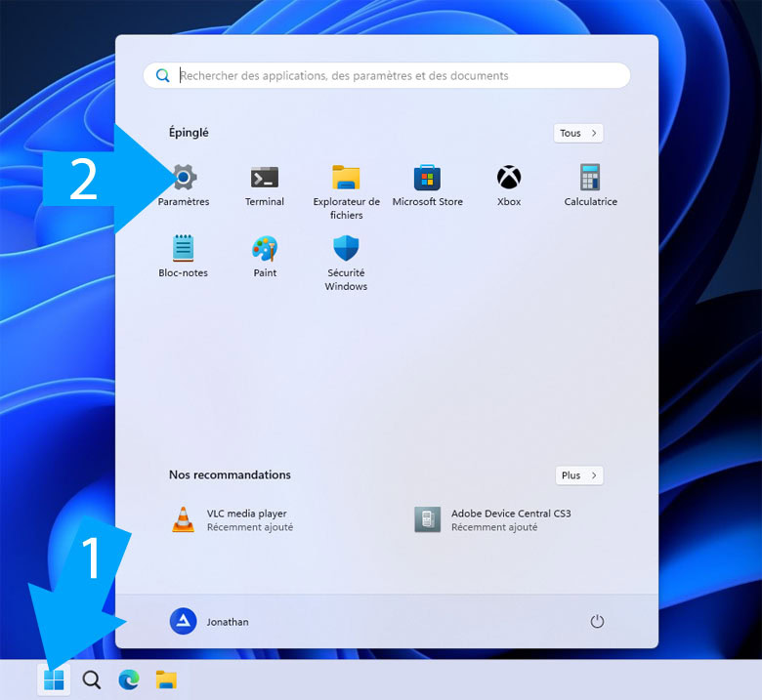Image resolution: width=762 pixels, height=700 pixels.
Task: Click the Épinglé section heading
Action: tap(189, 133)
